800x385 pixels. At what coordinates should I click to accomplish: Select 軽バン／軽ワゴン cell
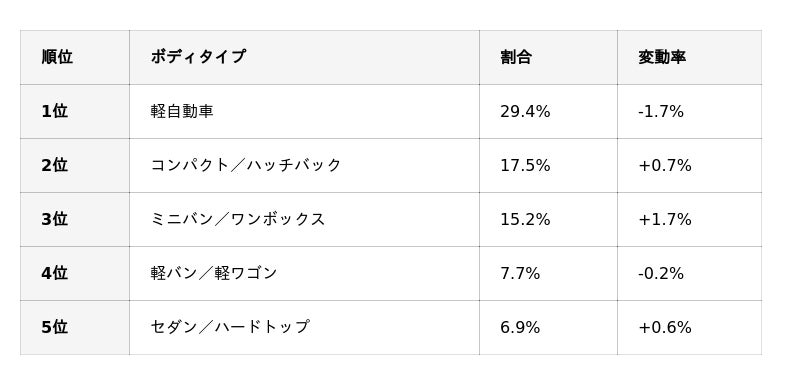pos(304,273)
